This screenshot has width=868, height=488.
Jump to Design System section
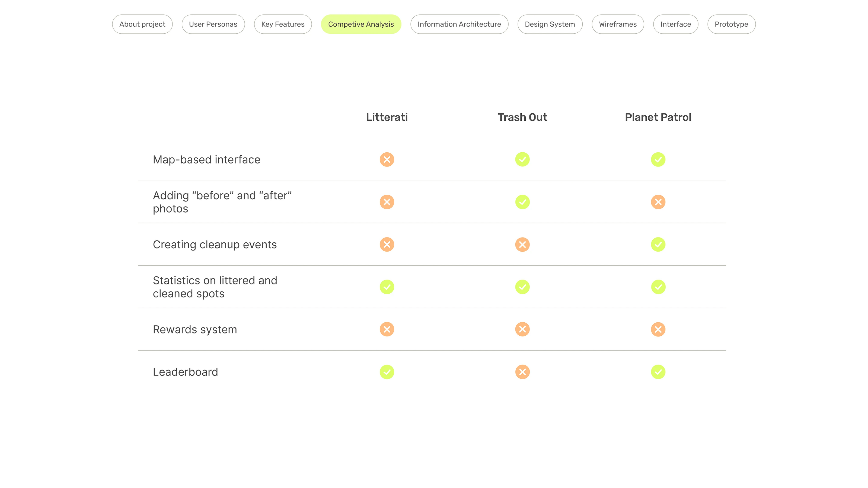pyautogui.click(x=550, y=24)
